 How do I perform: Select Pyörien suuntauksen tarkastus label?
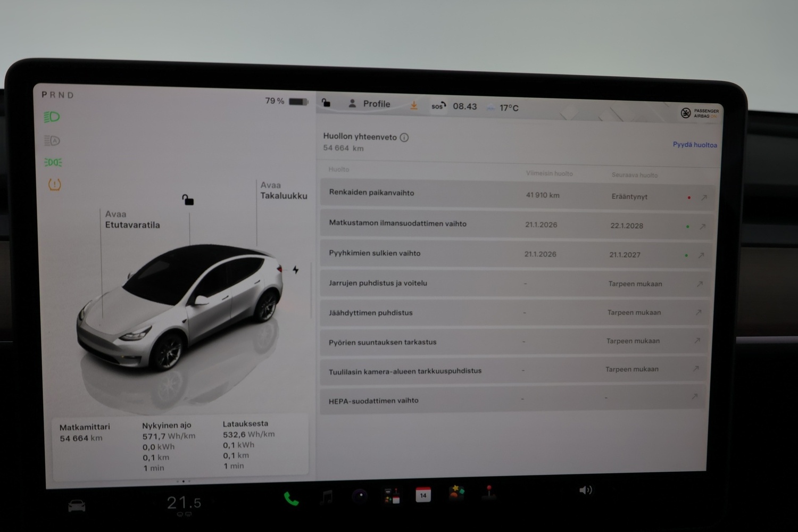[383, 342]
